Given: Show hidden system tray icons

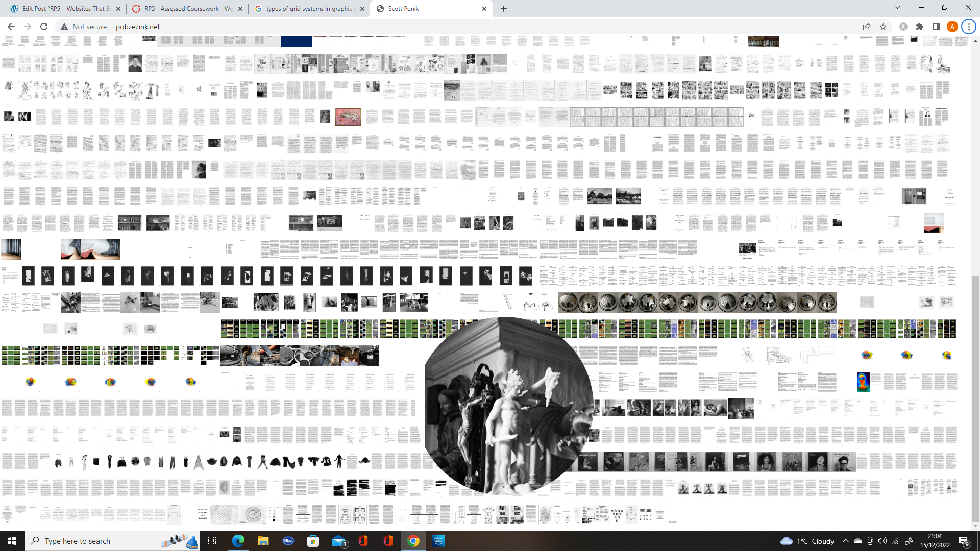Looking at the screenshot, I should pos(846,541).
